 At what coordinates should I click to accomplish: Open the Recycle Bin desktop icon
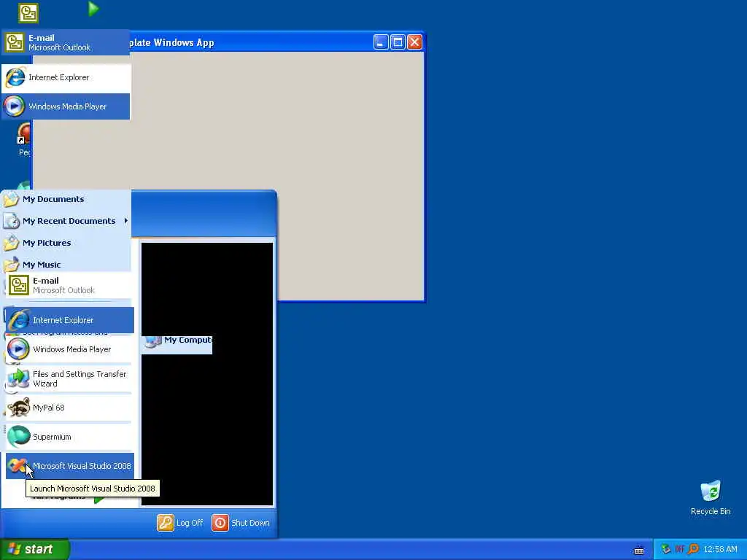[711, 498]
